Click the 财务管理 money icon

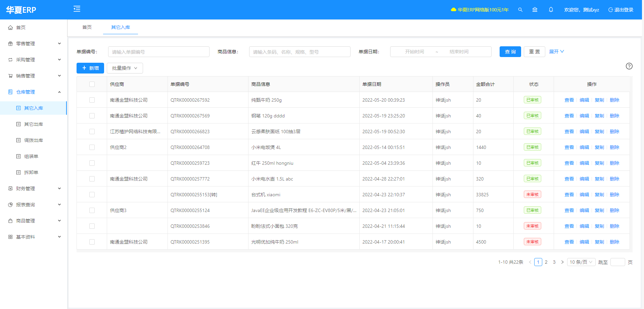point(10,189)
